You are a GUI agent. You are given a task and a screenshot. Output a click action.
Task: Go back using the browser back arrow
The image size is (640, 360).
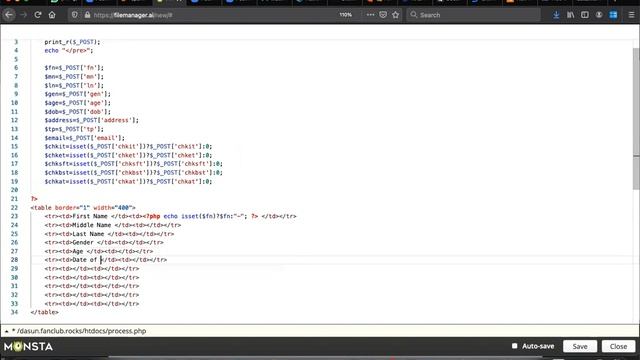click(9, 15)
